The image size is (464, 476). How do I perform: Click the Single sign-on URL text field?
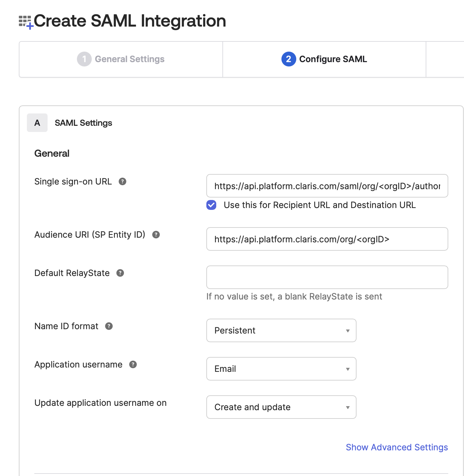327,186
